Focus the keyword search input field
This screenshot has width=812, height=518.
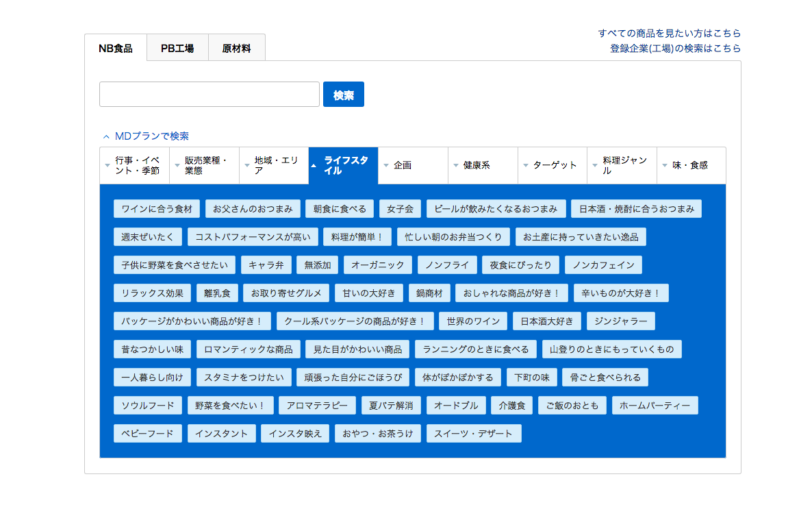210,95
